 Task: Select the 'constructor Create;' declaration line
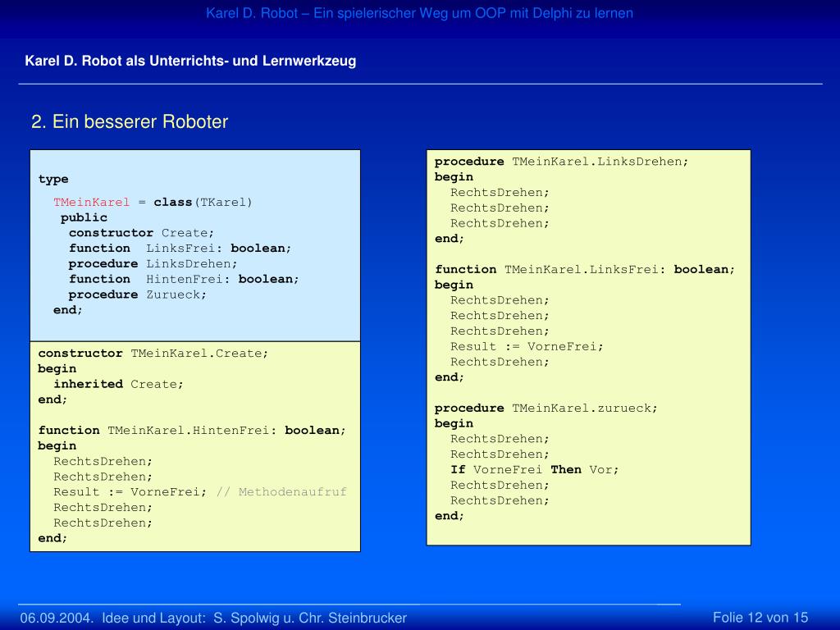141,233
